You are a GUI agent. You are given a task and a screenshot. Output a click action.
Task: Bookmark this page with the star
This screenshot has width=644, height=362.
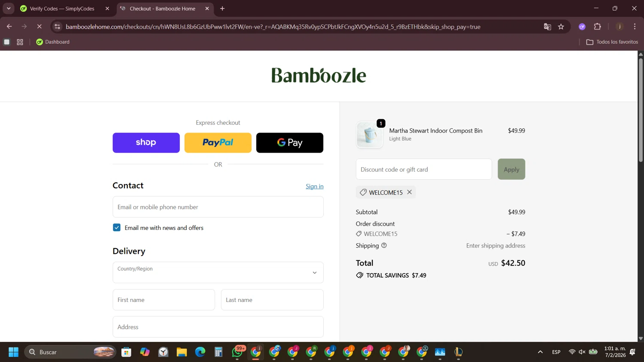coord(561,27)
